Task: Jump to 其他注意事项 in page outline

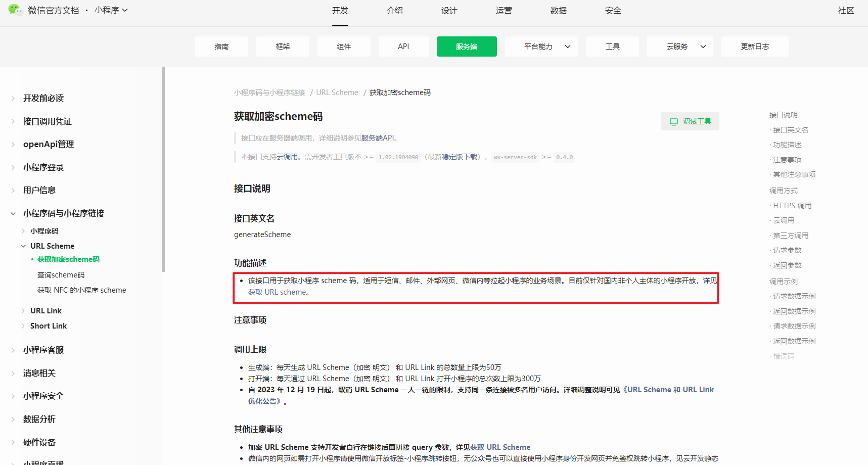Action: click(794, 174)
